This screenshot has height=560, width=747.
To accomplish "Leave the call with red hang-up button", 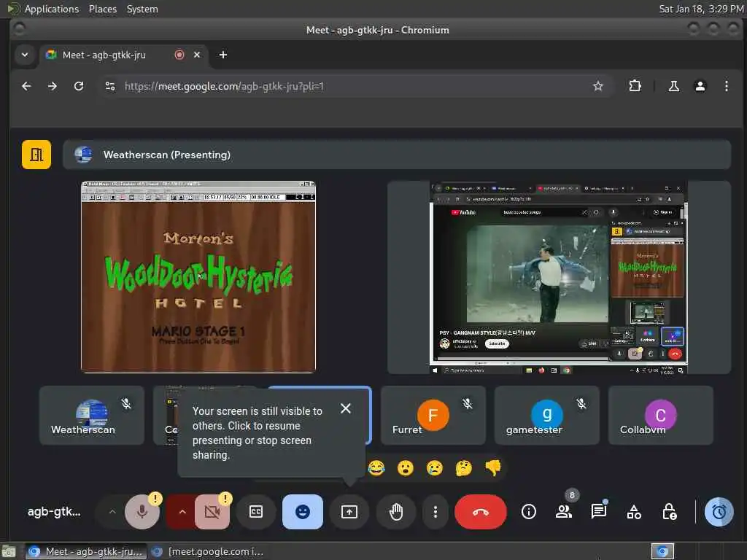I will point(481,512).
